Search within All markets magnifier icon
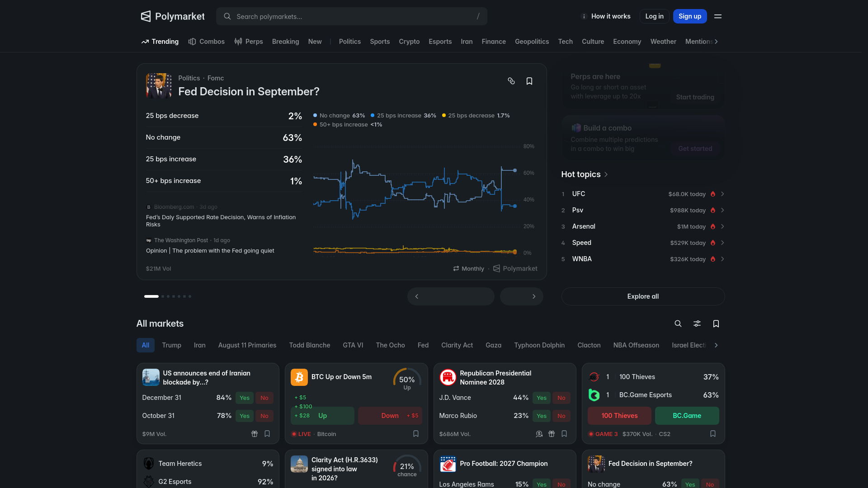 point(678,324)
